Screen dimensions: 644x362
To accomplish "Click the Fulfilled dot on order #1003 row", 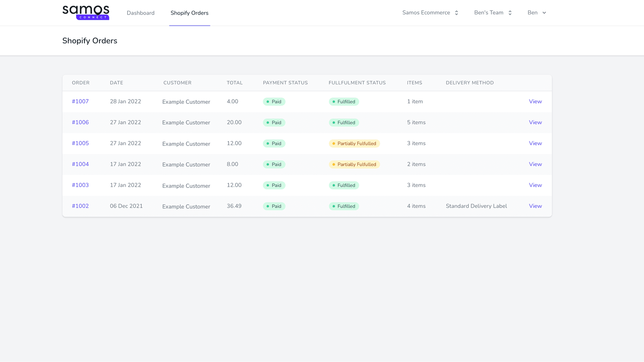I will point(334,185).
